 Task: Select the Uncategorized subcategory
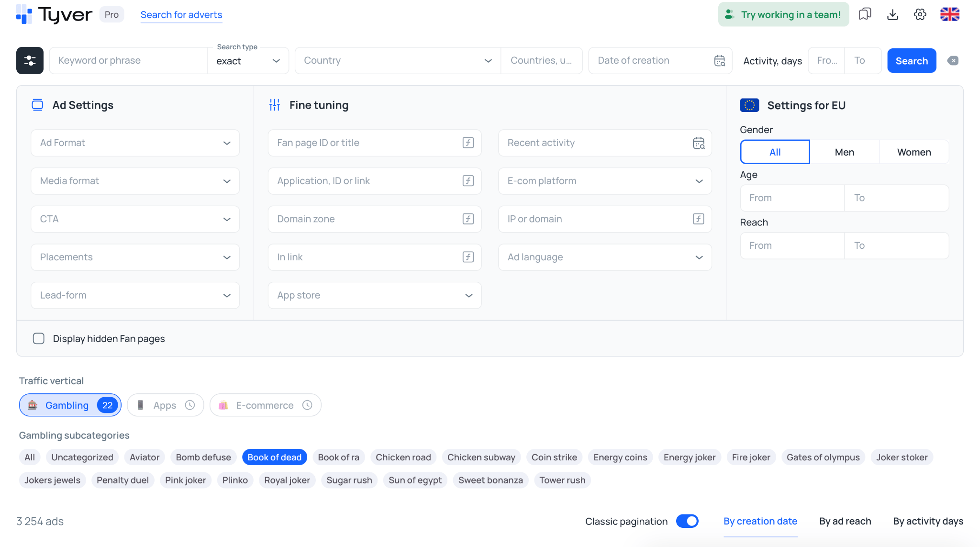[82, 457]
